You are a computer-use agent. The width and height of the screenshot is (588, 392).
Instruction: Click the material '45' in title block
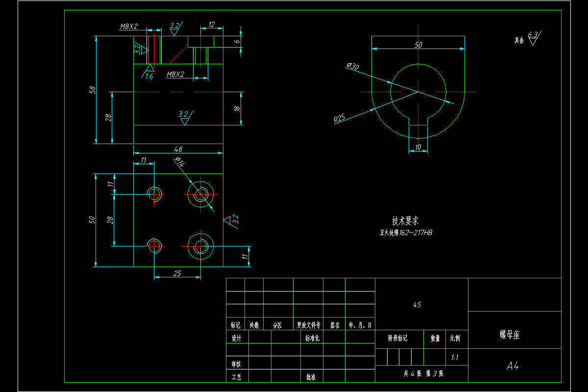point(417,304)
